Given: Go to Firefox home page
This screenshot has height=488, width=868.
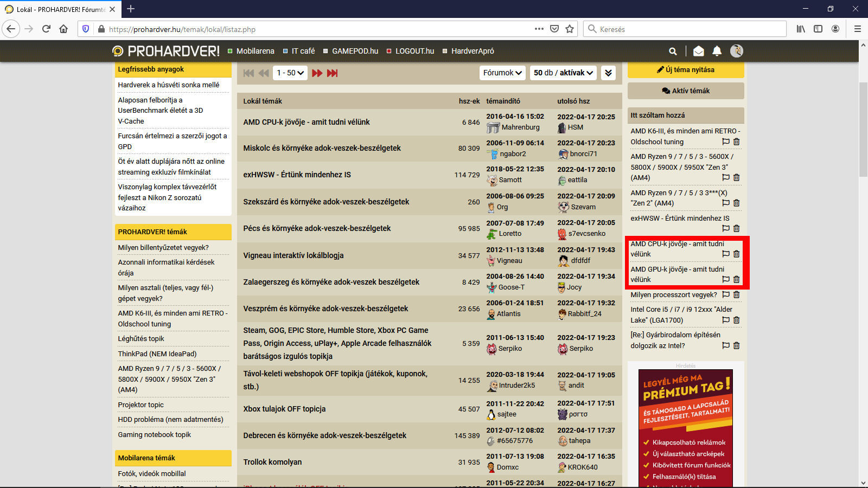Looking at the screenshot, I should 63,29.
